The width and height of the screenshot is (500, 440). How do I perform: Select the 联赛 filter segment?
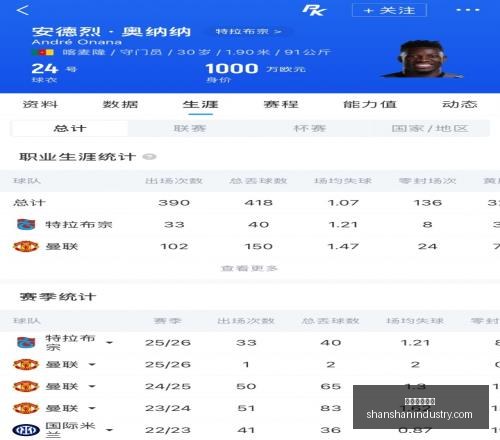coord(190,128)
